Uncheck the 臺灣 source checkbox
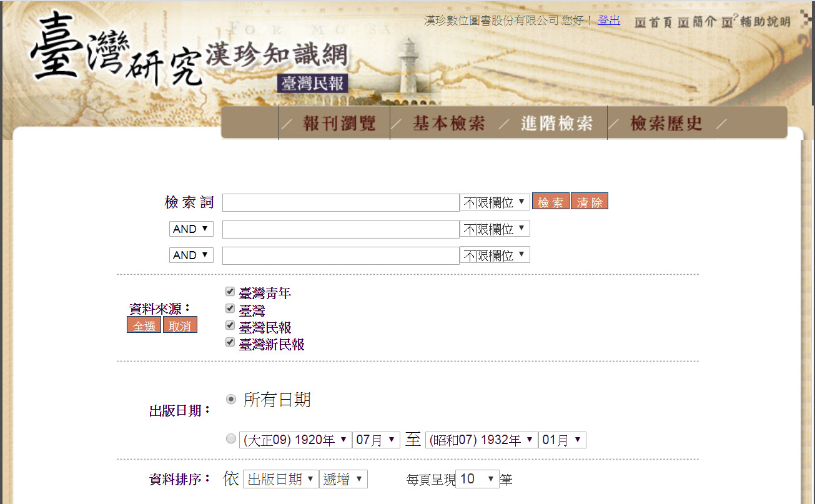The width and height of the screenshot is (815, 504). [230, 309]
